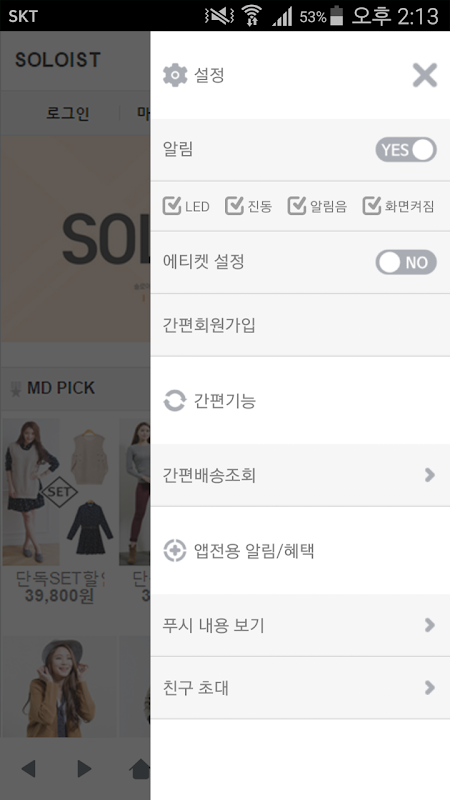Enable the 에티켓 설정 toggle
The height and width of the screenshot is (800, 450).
coord(406,262)
